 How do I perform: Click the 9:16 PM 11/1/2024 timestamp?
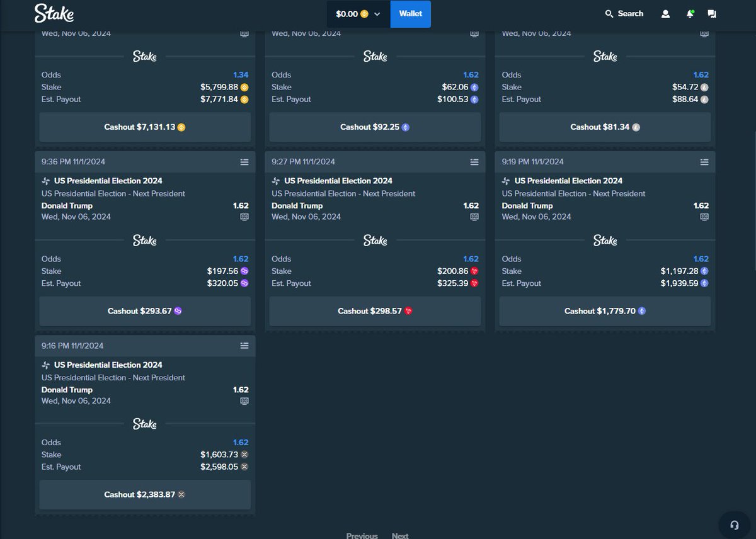click(x=72, y=346)
